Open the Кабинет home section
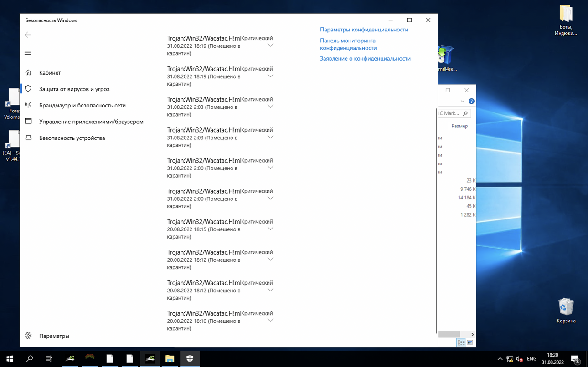The image size is (588, 367). coord(50,73)
